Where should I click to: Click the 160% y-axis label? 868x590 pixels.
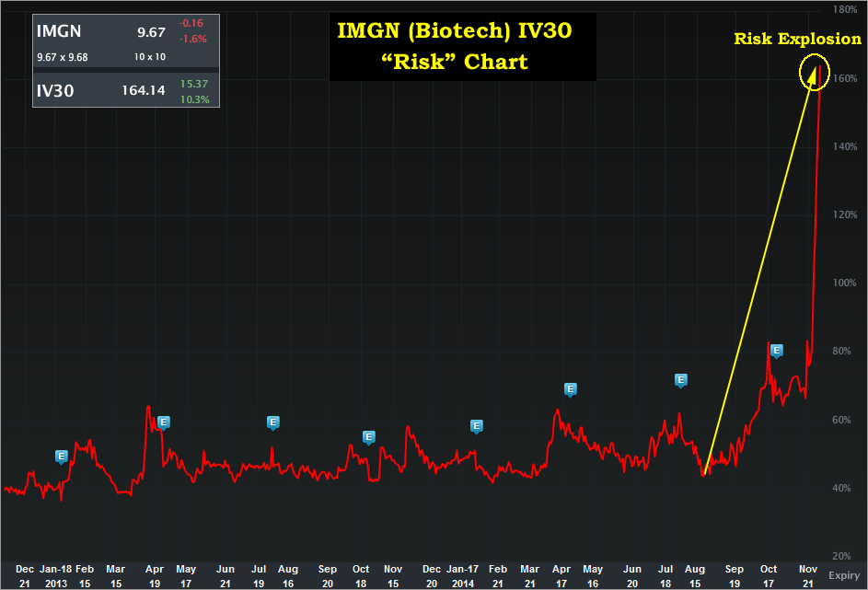(845, 78)
